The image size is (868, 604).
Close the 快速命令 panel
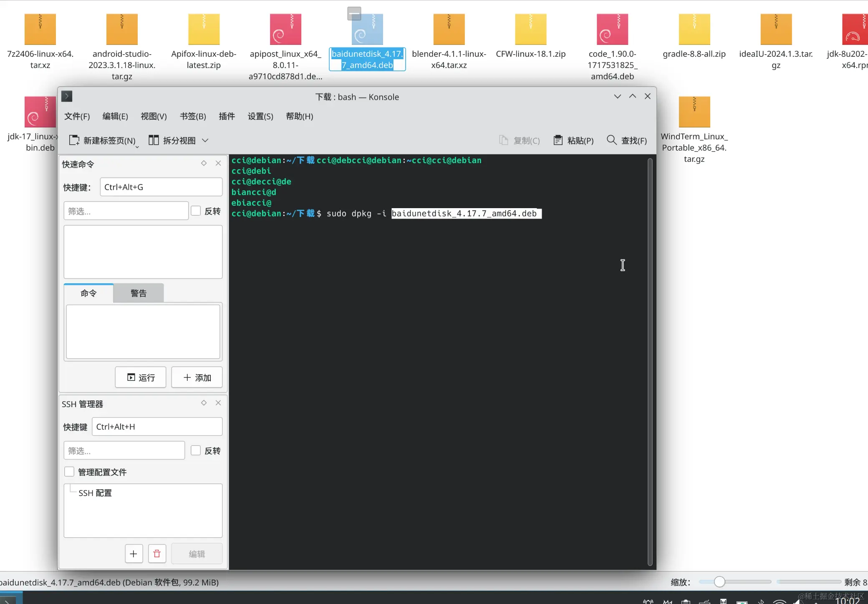[x=218, y=163]
